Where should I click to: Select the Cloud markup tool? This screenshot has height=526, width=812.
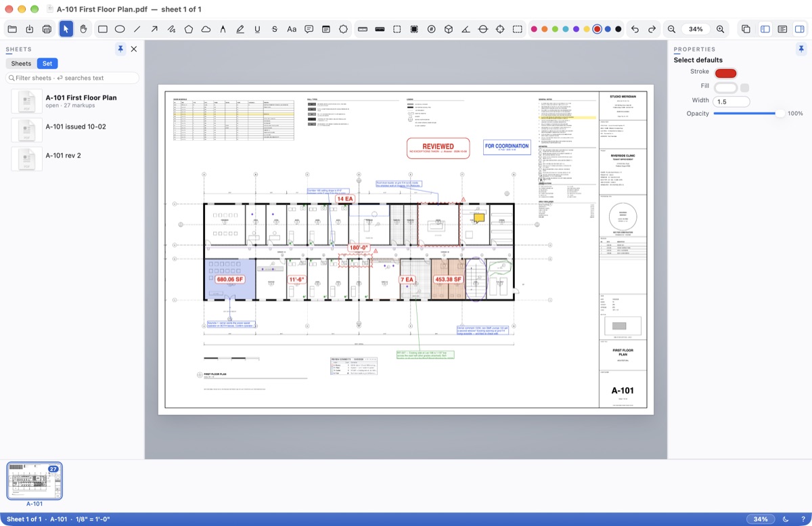click(x=206, y=29)
